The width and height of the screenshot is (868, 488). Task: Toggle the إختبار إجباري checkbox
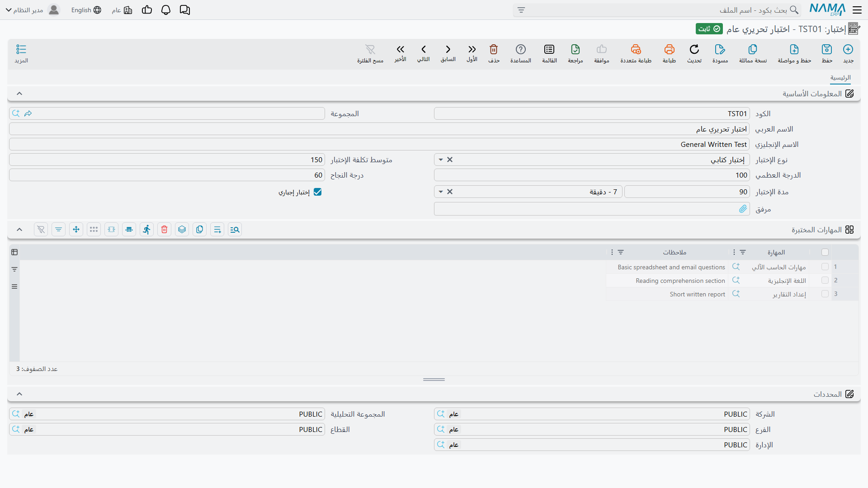pyautogui.click(x=318, y=192)
